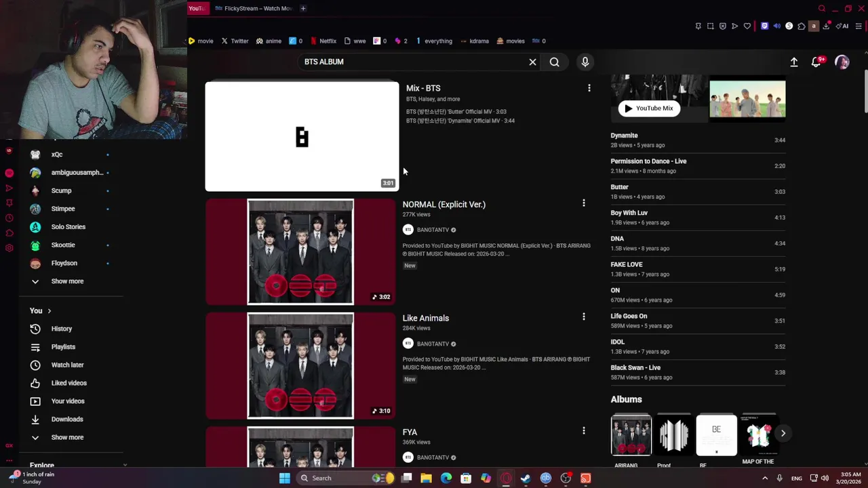The image size is (868, 488).
Task: Open the purple P extension icon
Action: point(765,26)
